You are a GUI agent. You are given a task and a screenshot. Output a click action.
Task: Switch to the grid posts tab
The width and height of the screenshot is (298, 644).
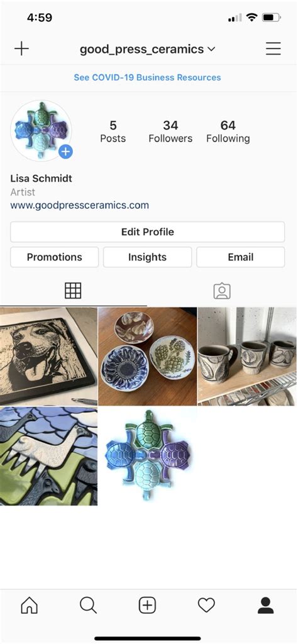73,291
